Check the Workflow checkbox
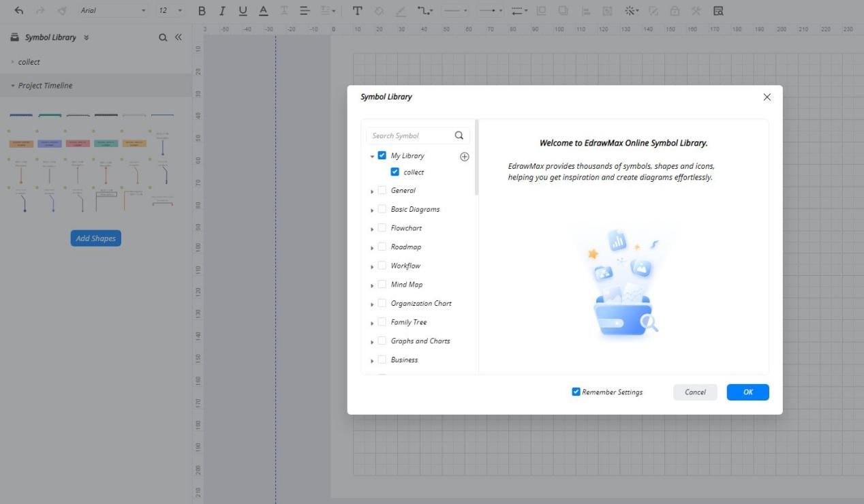This screenshot has width=864, height=504. pos(382,266)
